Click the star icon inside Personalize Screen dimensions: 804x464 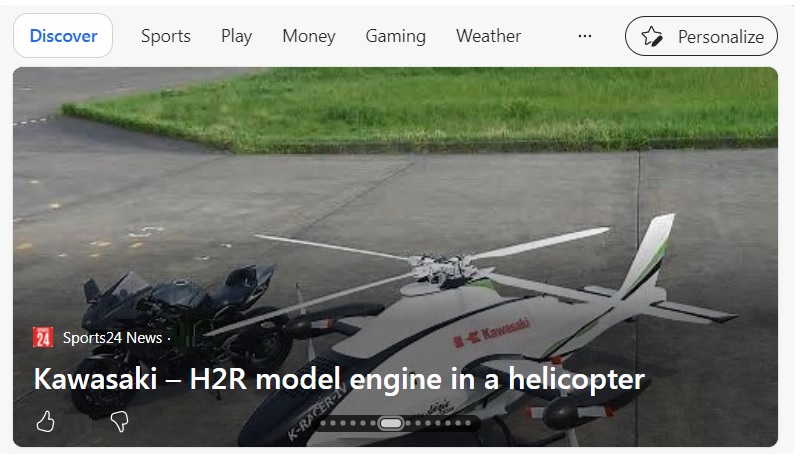(x=652, y=36)
